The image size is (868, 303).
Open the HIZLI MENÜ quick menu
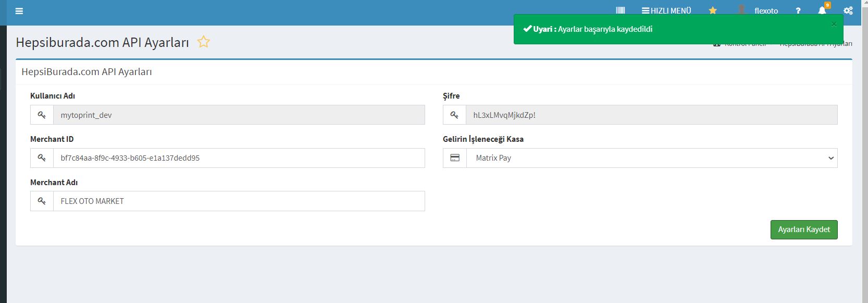click(x=666, y=10)
